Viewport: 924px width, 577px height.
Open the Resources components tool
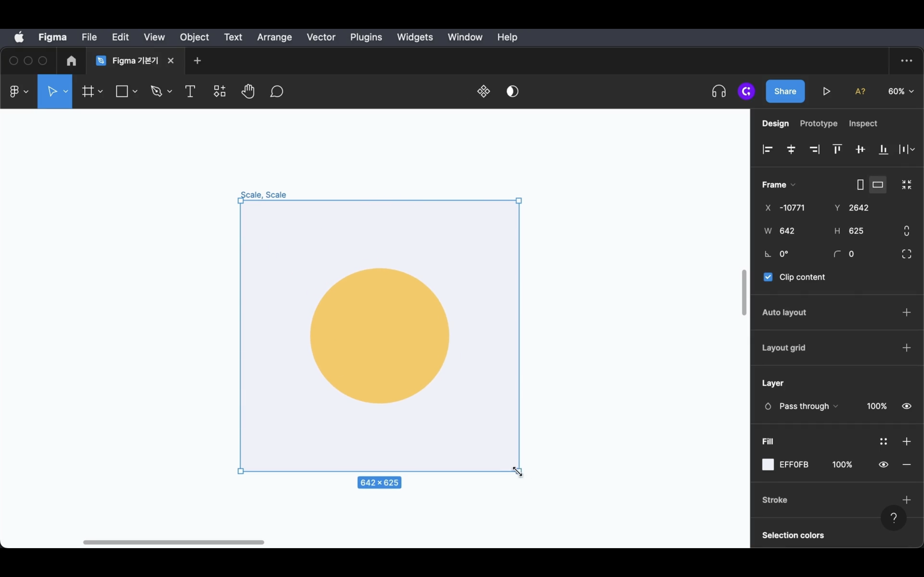click(x=219, y=92)
